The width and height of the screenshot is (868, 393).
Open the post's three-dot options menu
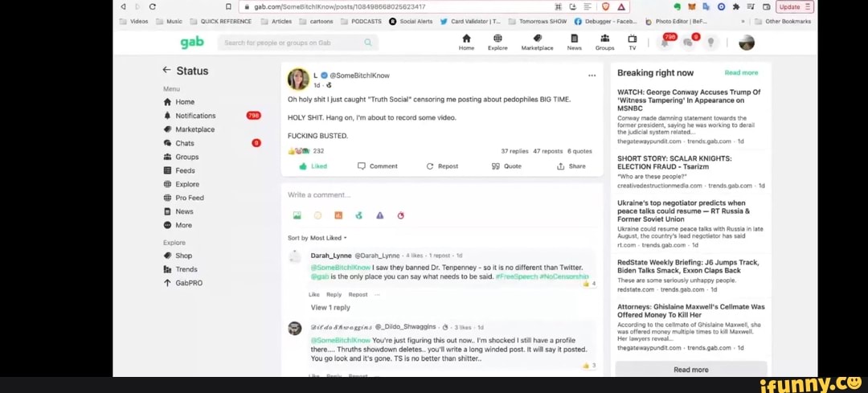(592, 76)
